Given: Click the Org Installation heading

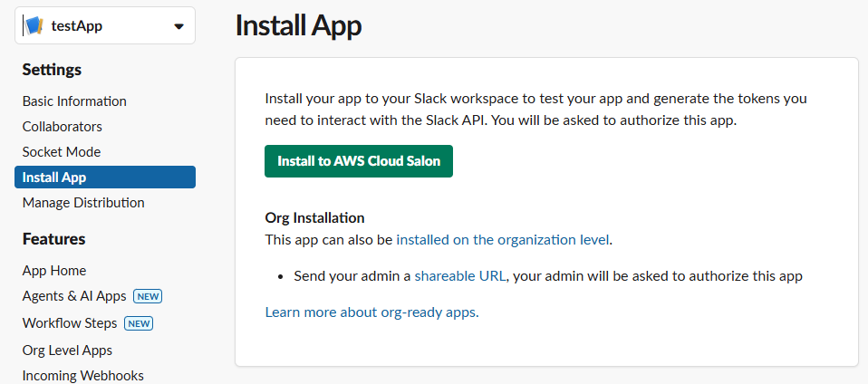Looking at the screenshot, I should point(314,217).
